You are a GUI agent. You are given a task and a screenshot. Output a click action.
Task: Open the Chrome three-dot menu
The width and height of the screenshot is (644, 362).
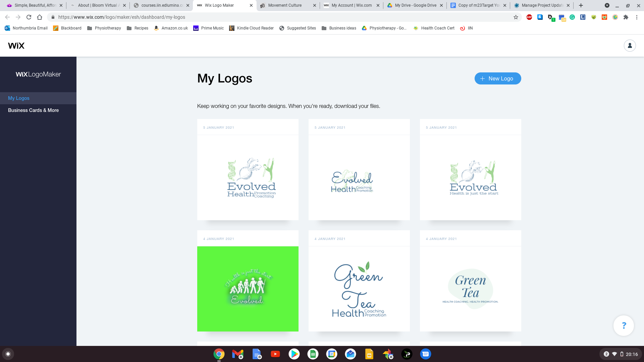[x=637, y=17]
